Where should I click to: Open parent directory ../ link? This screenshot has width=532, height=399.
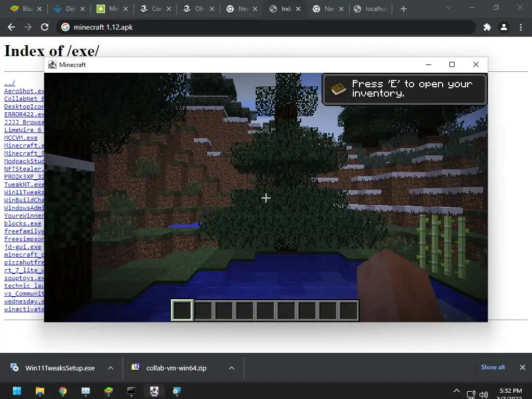[x=9, y=83]
